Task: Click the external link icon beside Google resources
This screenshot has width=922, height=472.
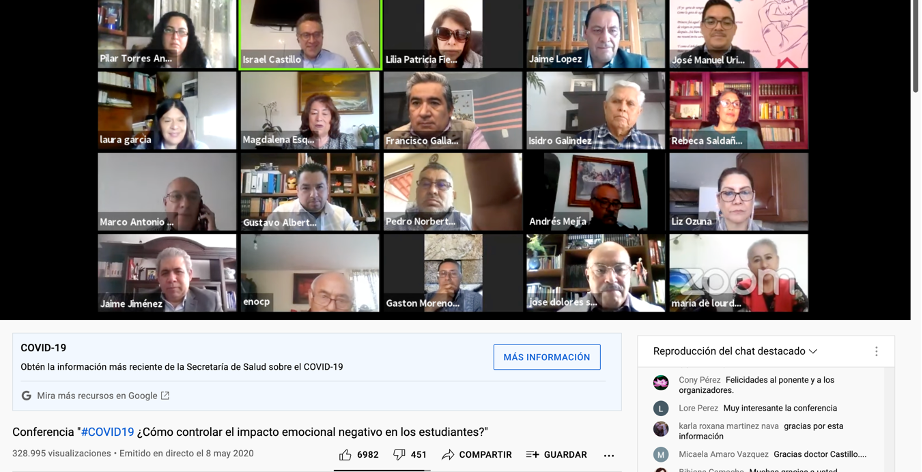Action: (x=165, y=396)
